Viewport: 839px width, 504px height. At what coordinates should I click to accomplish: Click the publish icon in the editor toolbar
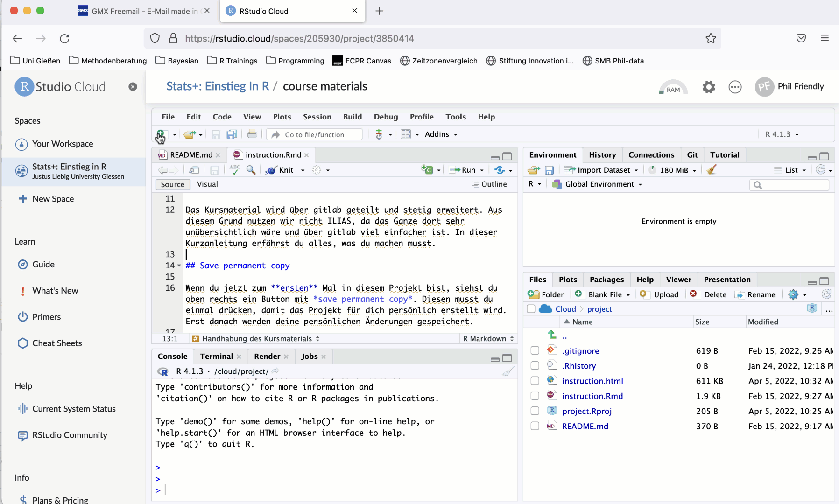click(x=500, y=170)
